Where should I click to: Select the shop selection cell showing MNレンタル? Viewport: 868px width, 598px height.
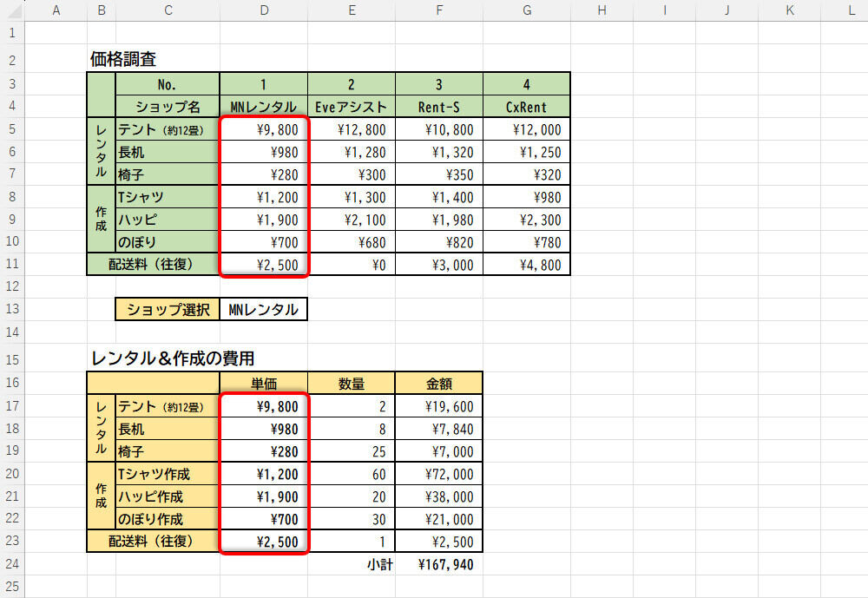point(264,310)
